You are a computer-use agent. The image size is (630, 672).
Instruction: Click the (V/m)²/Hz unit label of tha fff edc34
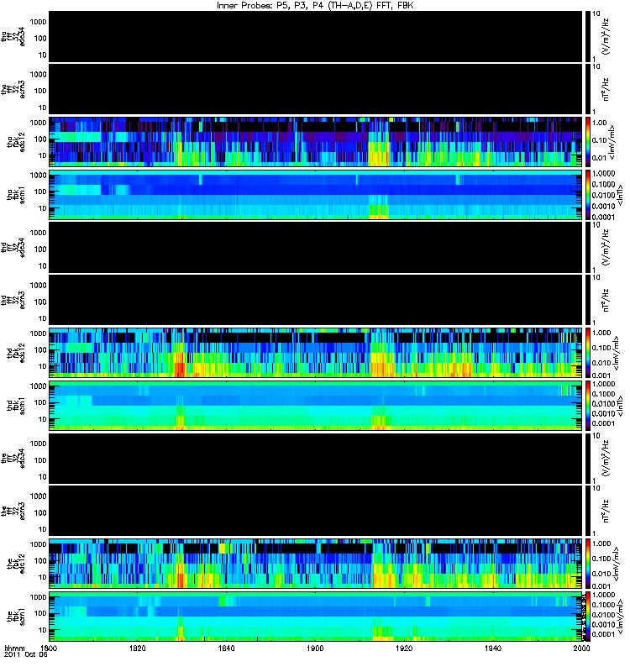coord(606,36)
